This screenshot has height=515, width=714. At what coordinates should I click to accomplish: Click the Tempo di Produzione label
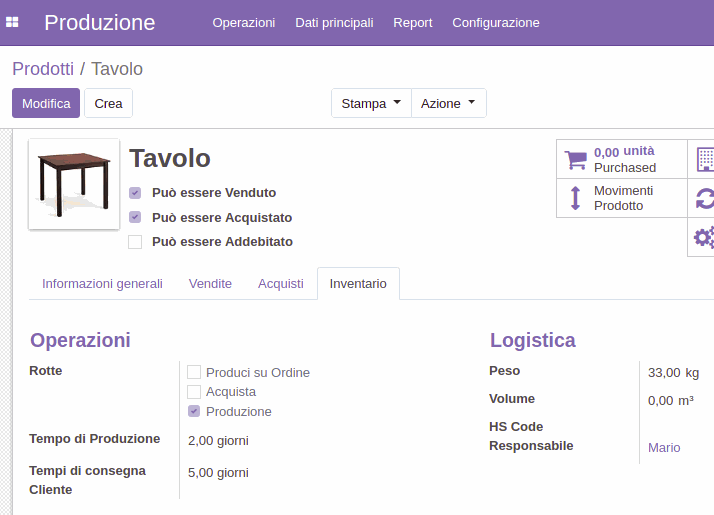coord(95,439)
